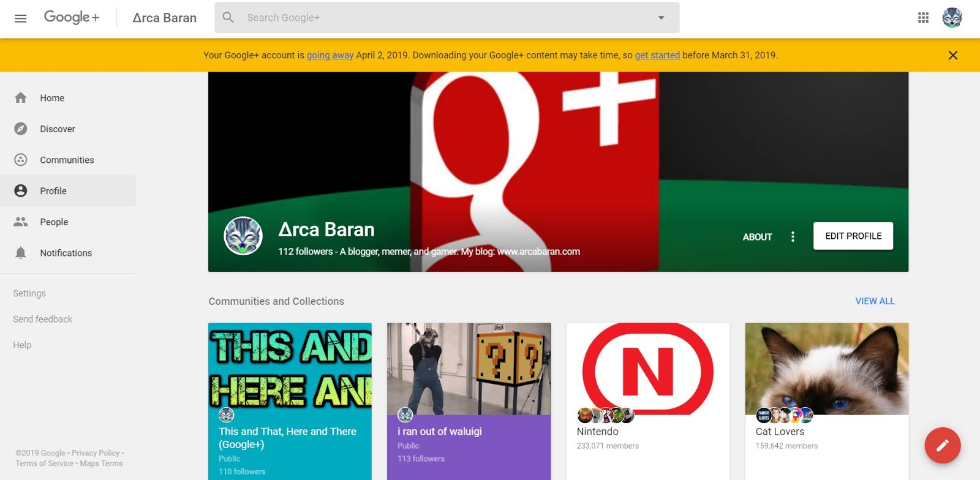Select Profile in sidebar
Screen dimensions: 980x480
coord(68,191)
